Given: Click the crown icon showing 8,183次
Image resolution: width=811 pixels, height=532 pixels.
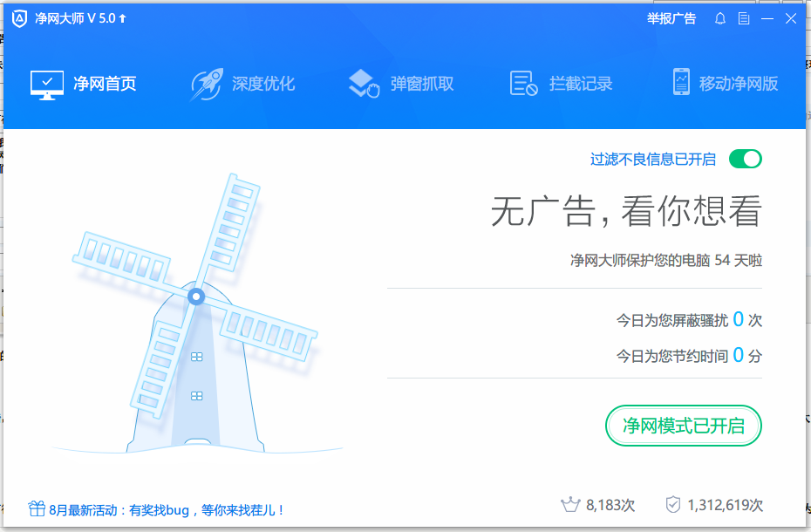Looking at the screenshot, I should 570,504.
